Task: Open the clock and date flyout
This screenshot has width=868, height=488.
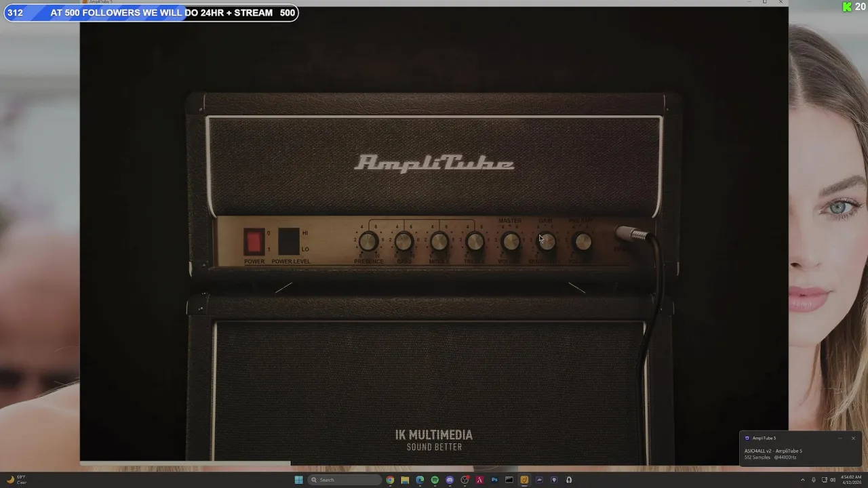Action: 851,480
